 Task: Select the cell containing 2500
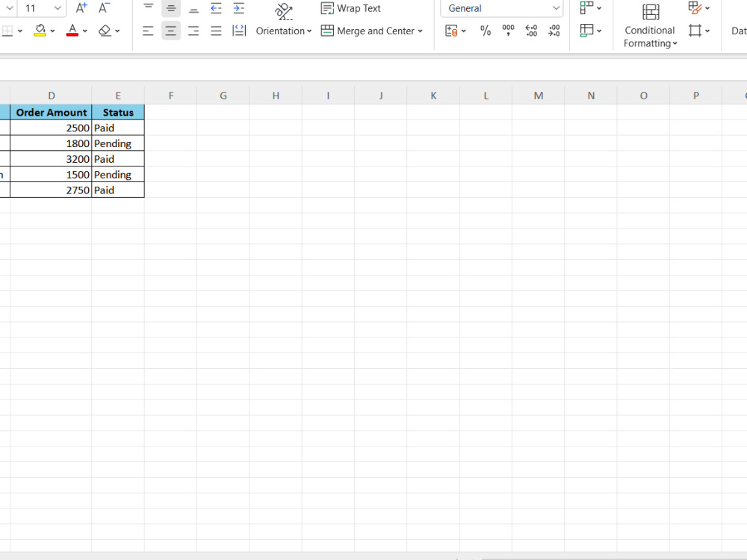tap(51, 128)
